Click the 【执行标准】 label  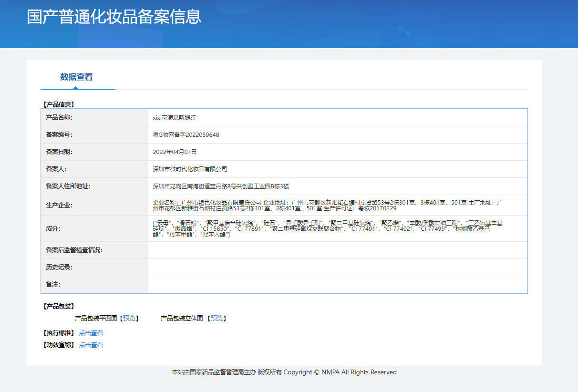pos(59,333)
